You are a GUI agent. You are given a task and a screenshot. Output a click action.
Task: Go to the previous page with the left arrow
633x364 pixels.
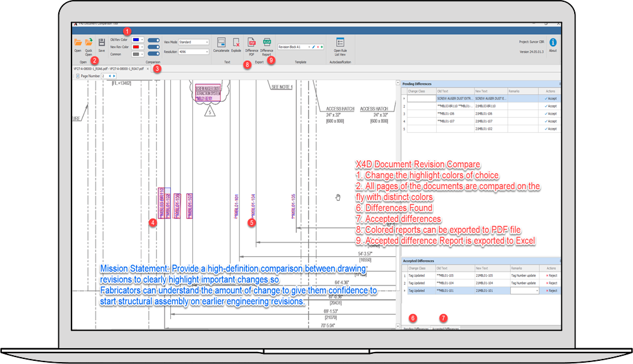tap(110, 76)
